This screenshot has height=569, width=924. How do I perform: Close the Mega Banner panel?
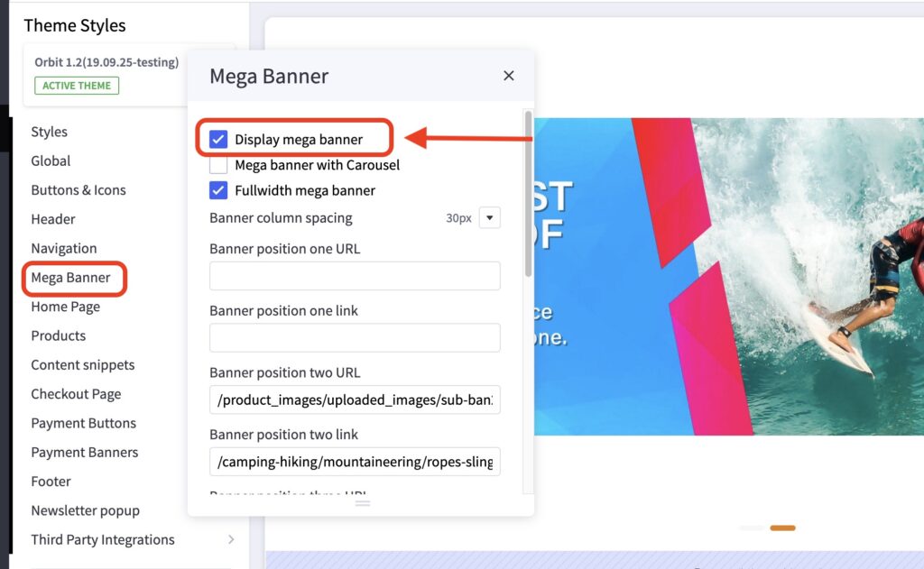[x=509, y=76]
